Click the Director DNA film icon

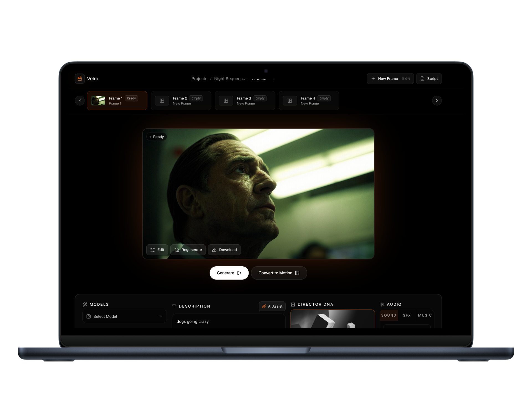293,304
